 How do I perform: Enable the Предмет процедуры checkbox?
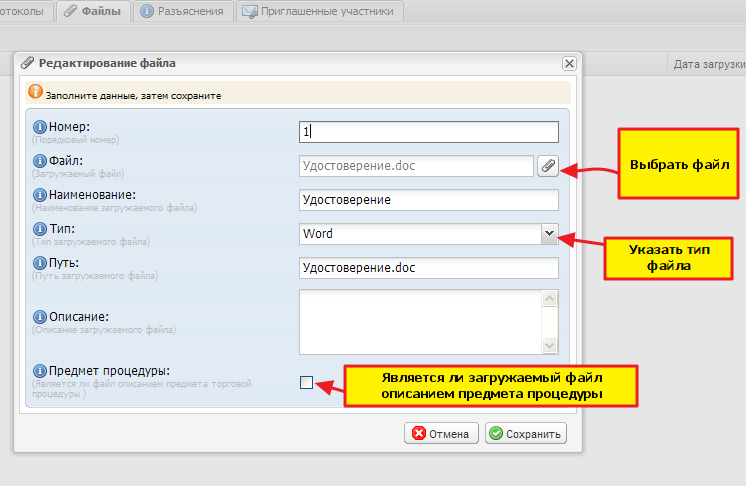click(x=306, y=382)
